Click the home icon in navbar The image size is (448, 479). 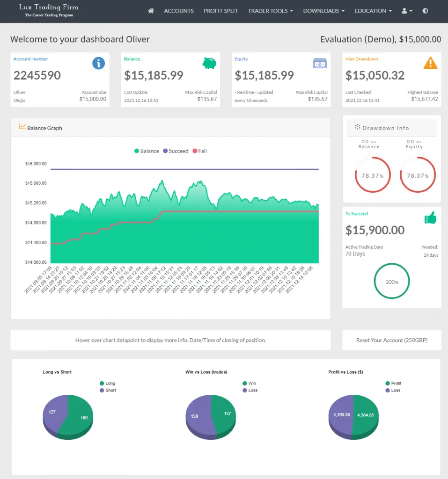(151, 11)
